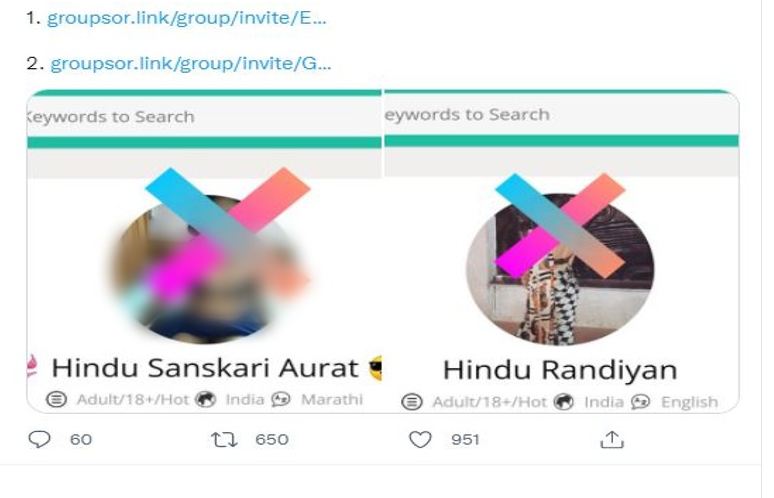
Task: Click category list icon on right card
Action: click(412, 402)
